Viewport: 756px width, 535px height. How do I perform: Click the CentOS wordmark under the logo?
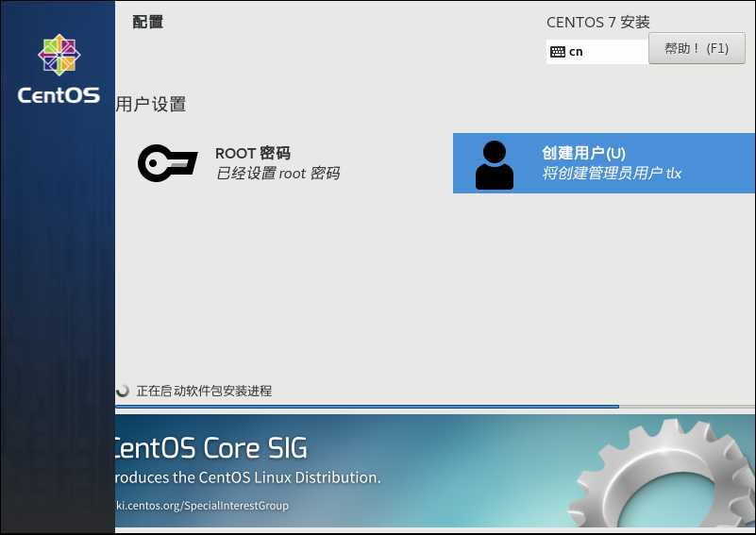pyautogui.click(x=59, y=95)
